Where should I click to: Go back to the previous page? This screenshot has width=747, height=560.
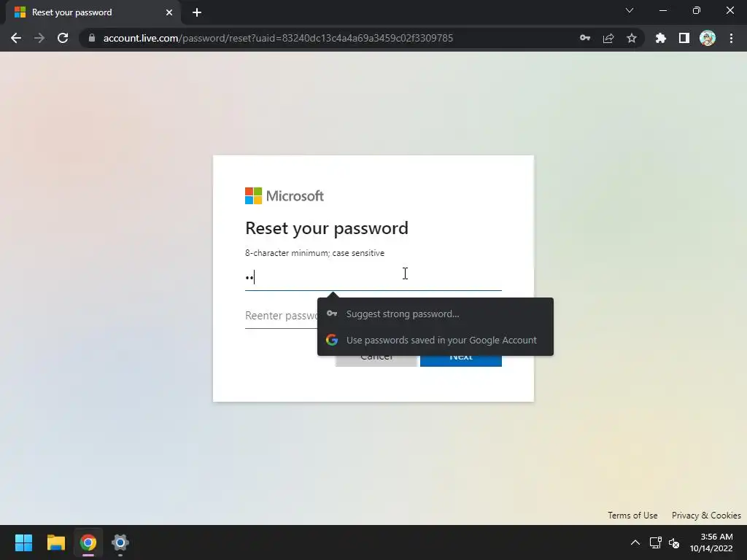point(16,38)
